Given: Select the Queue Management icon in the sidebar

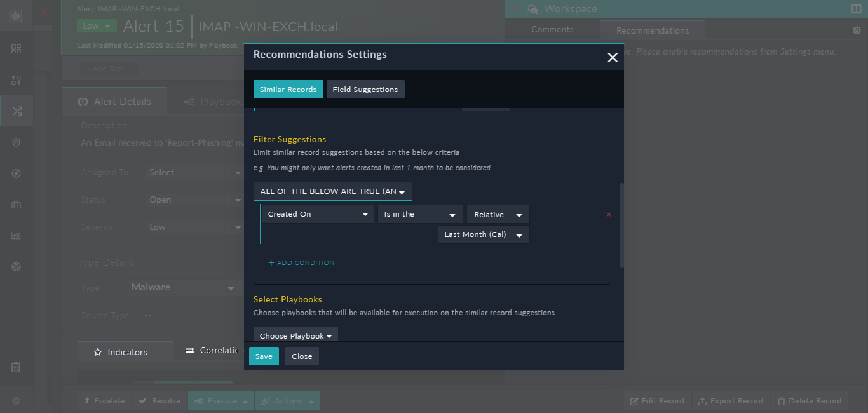Looking at the screenshot, I should click(17, 80).
